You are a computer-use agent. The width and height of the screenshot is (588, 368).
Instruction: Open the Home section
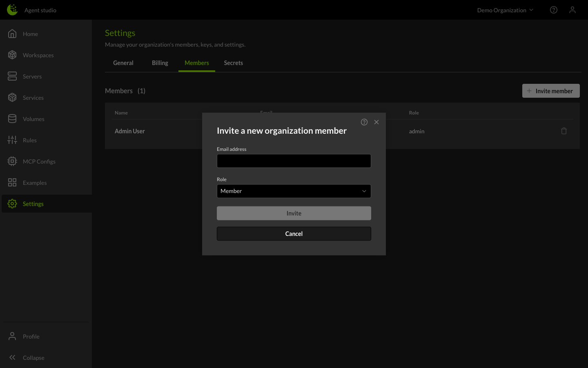30,34
